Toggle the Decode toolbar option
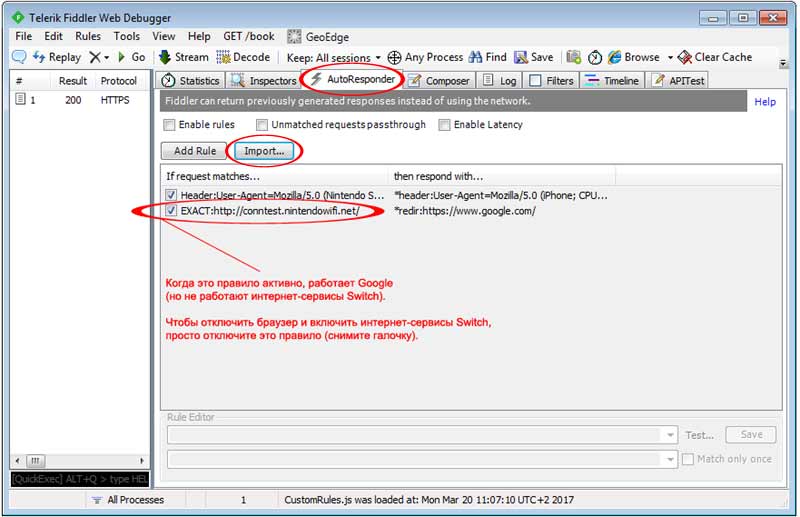 [x=243, y=57]
